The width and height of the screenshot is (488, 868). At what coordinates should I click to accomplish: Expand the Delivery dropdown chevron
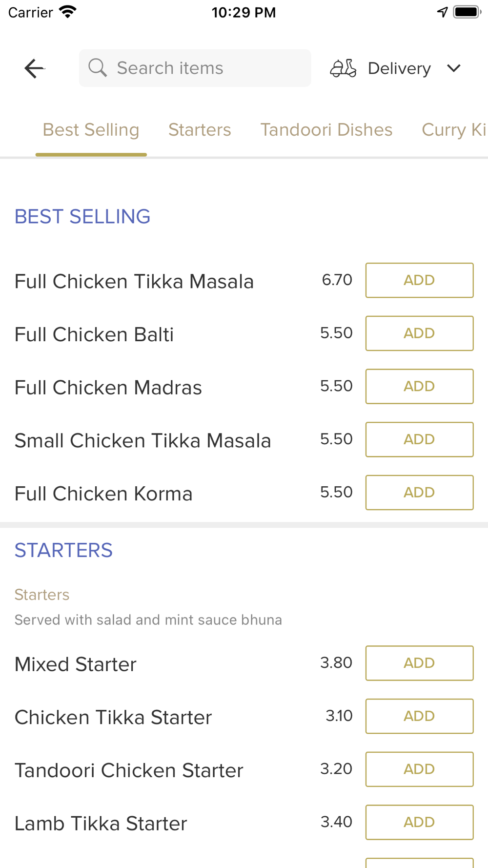[x=454, y=68]
